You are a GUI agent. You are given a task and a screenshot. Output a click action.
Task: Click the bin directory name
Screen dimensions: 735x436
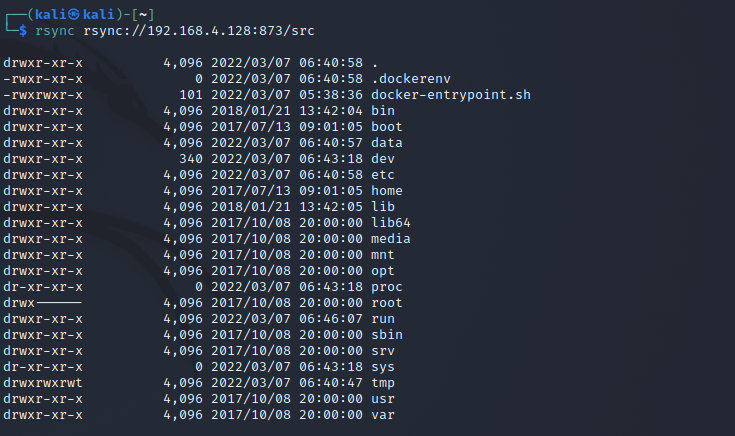point(383,111)
